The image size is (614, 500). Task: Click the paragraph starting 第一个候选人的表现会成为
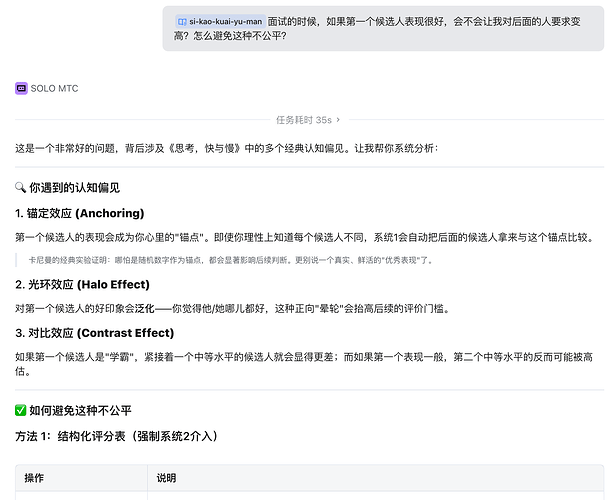tap(305, 237)
